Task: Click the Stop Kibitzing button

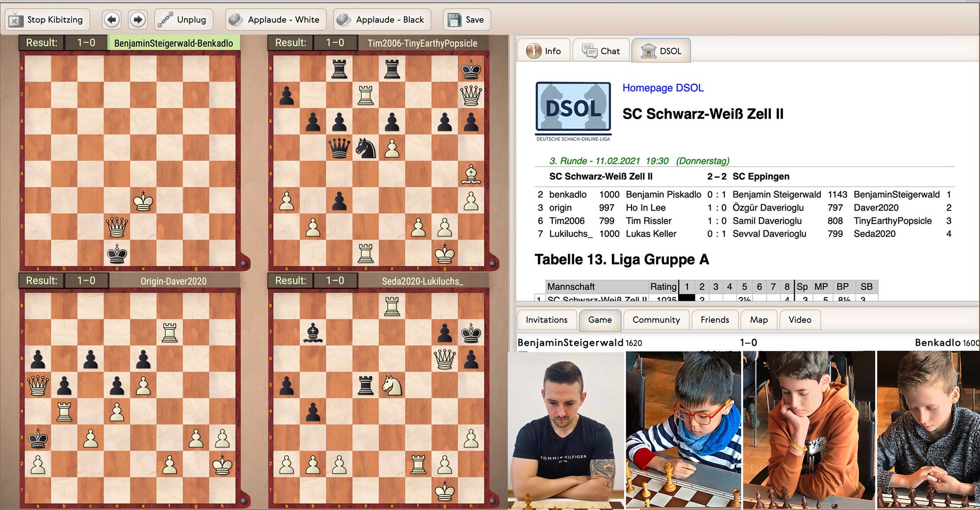Action: (x=47, y=20)
